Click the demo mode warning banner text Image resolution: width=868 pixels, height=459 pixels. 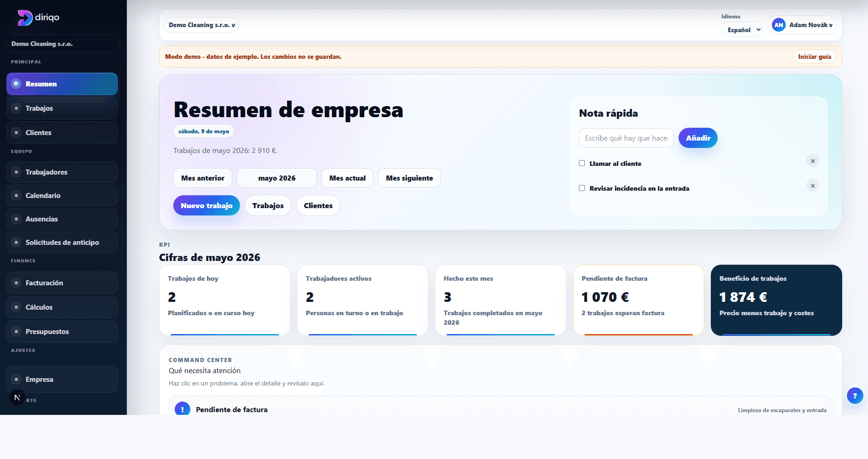(x=253, y=57)
